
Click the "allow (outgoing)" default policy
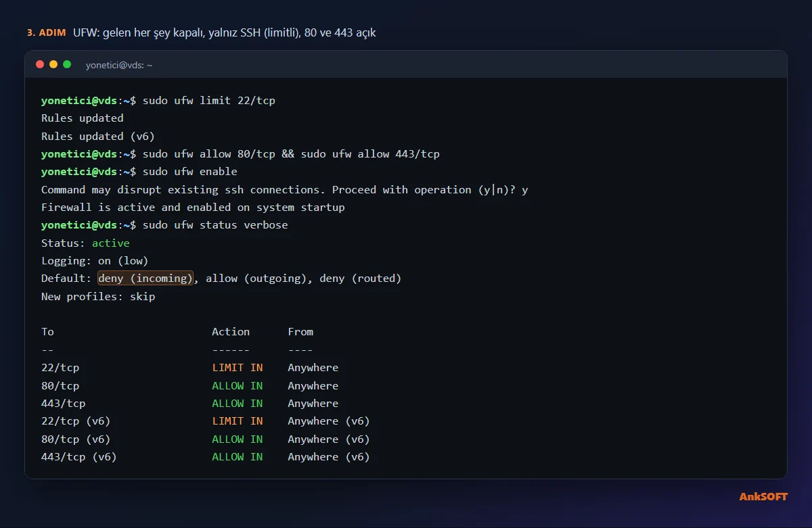256,279
